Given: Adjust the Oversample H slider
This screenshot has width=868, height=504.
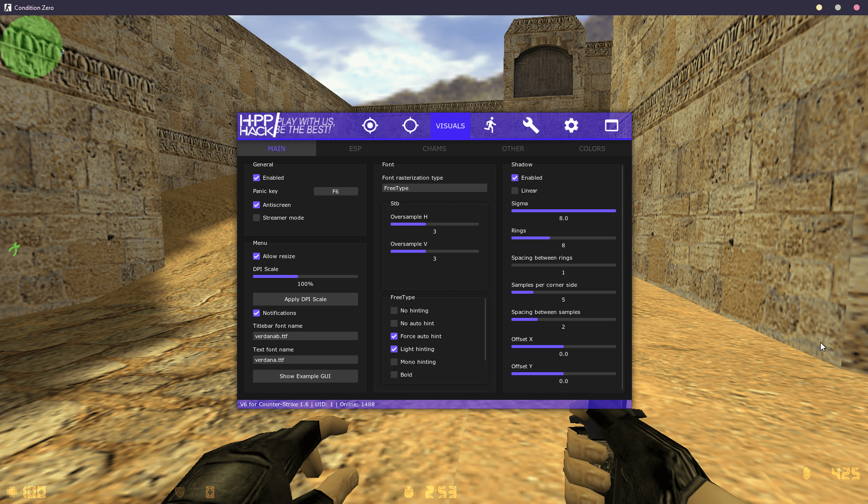Looking at the screenshot, I should (434, 224).
